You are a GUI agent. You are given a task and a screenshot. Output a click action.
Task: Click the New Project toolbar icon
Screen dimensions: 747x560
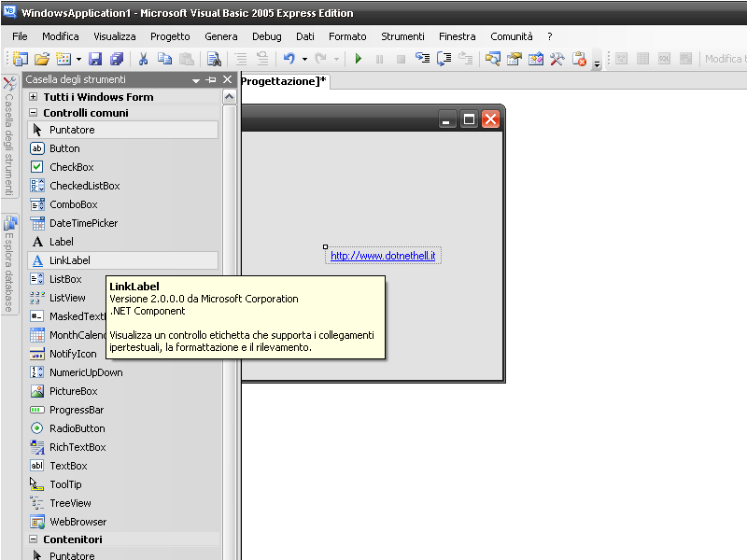[20, 59]
